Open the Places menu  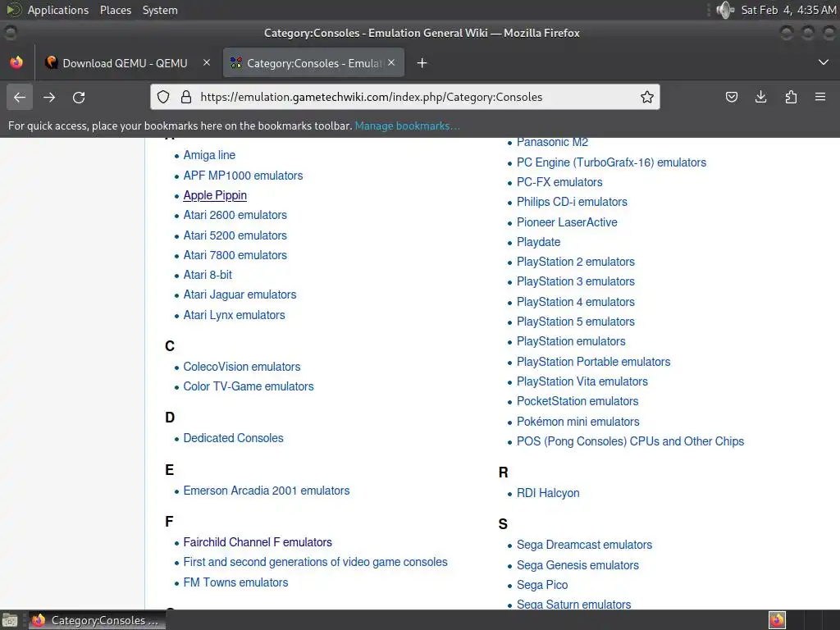[x=116, y=10]
